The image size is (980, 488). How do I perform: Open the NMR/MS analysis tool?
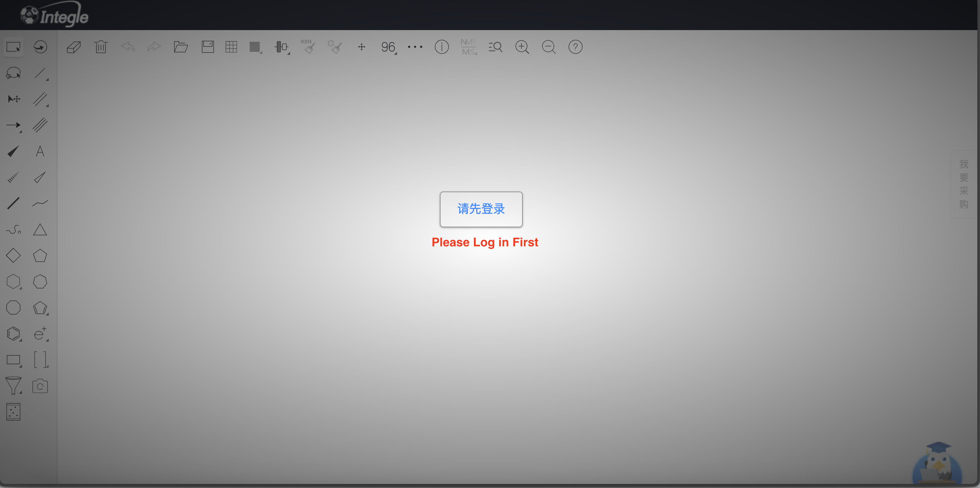point(468,47)
